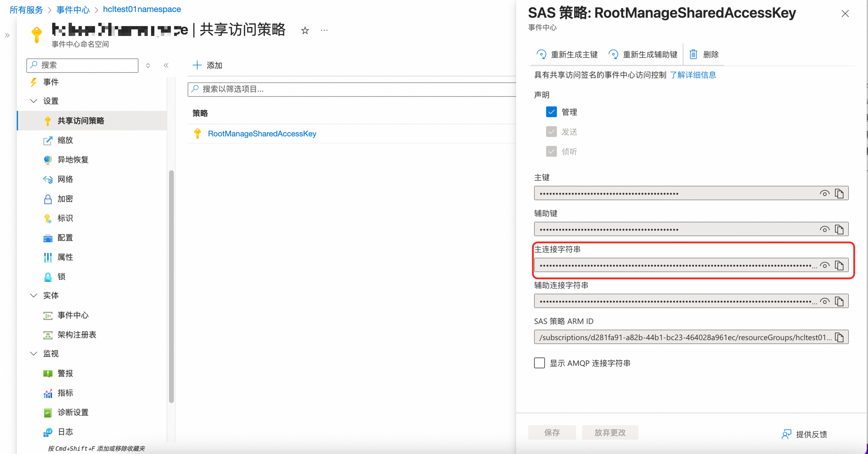Copy the SAS policy ARM ID

point(839,337)
